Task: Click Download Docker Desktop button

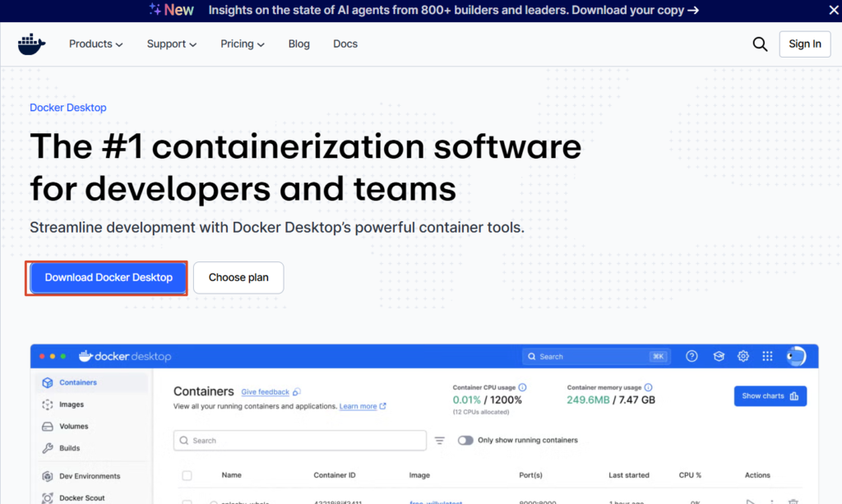Action: coord(109,278)
